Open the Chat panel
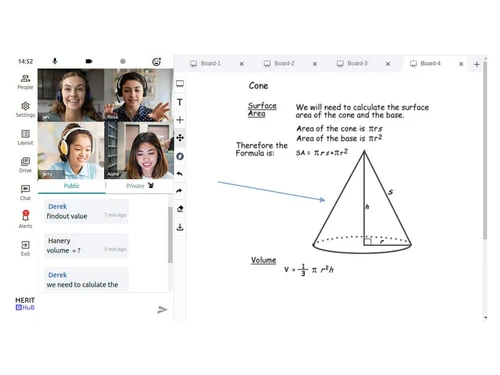Screen dimensions: 500x375 tap(25, 193)
